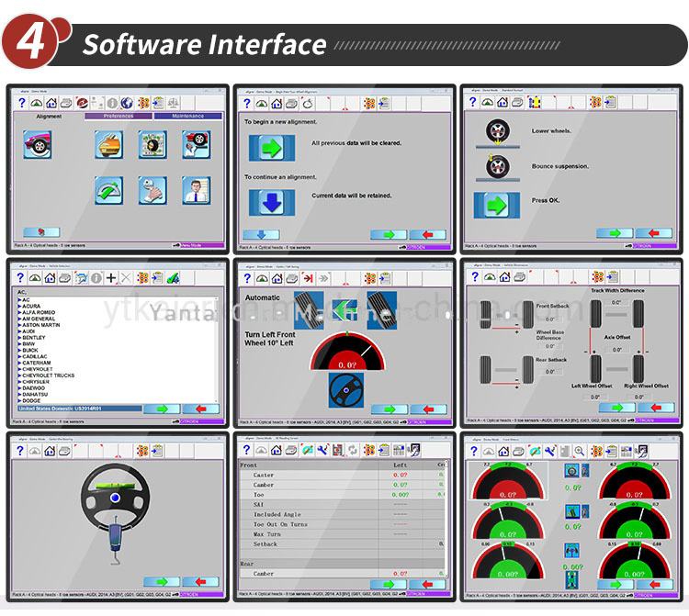This screenshot has width=689, height=616.
Task: Click the large green arrow to begin new alignment
Action: click(272, 148)
